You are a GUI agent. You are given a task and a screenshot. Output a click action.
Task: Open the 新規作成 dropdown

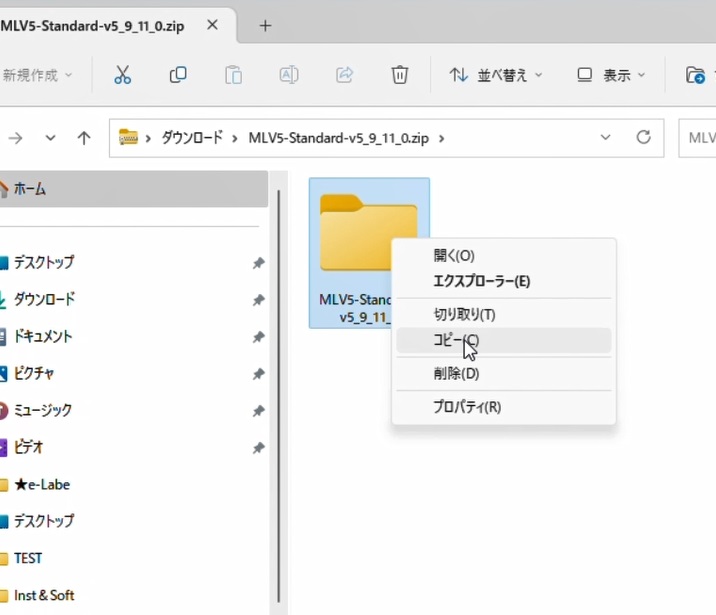pyautogui.click(x=37, y=75)
